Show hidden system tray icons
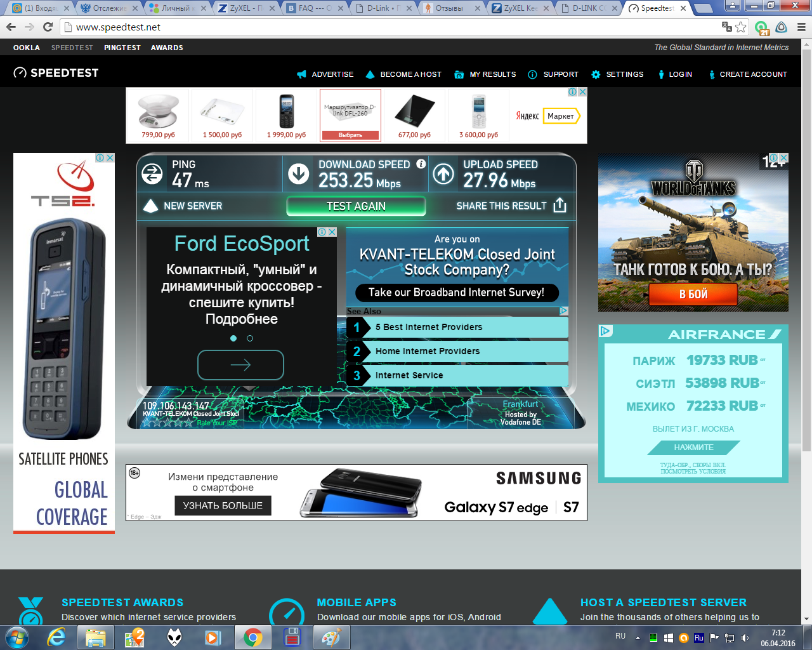812x650 pixels. [638, 638]
